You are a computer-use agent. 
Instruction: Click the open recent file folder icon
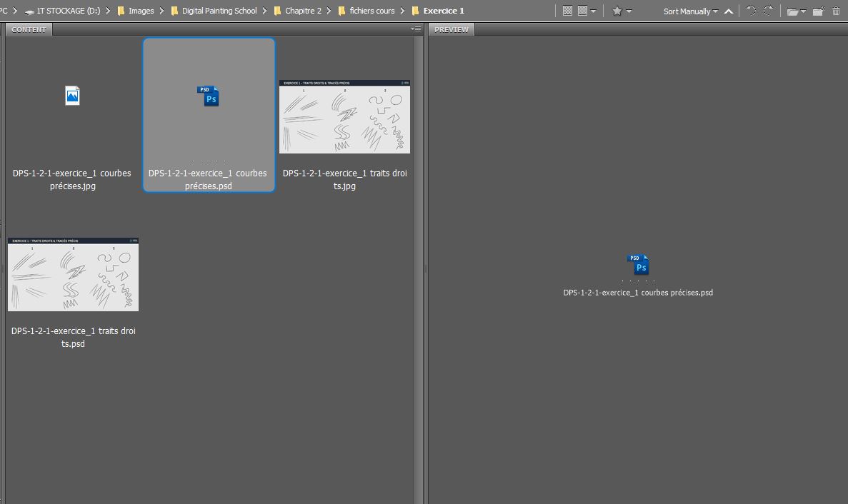point(792,11)
